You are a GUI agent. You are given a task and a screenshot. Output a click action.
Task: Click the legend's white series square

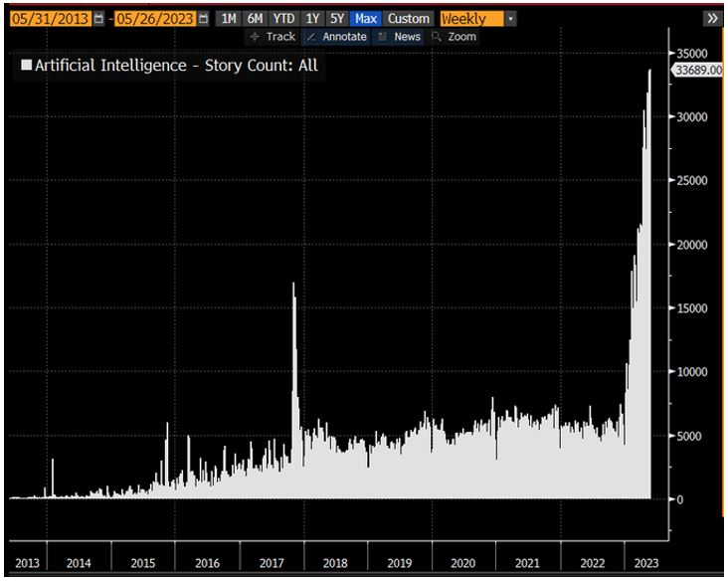click(27, 65)
